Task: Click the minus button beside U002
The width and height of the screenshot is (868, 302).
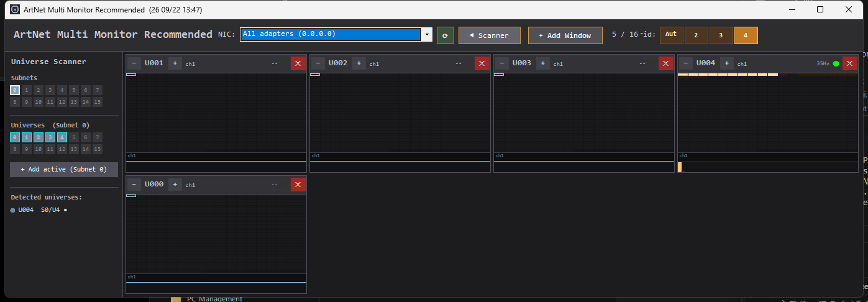Action: click(318, 63)
